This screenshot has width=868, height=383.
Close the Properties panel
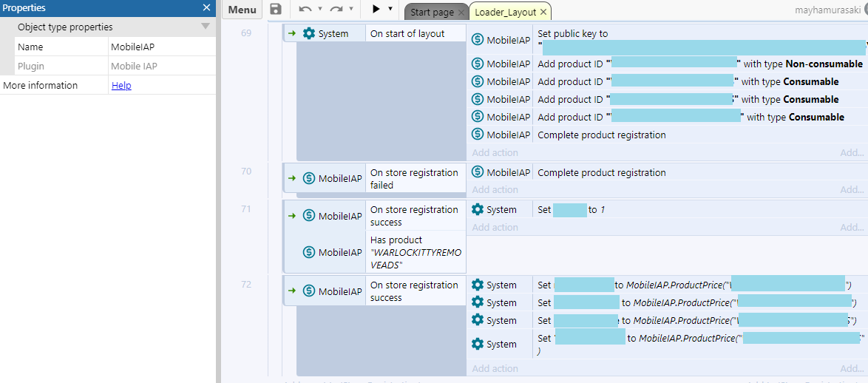click(206, 7)
